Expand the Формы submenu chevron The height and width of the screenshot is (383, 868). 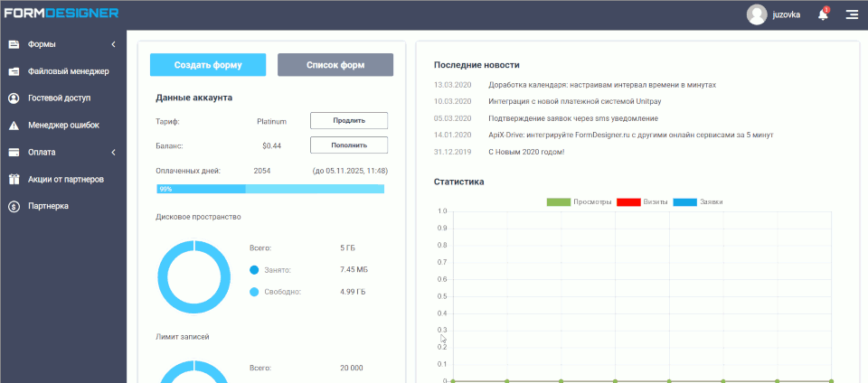click(113, 44)
